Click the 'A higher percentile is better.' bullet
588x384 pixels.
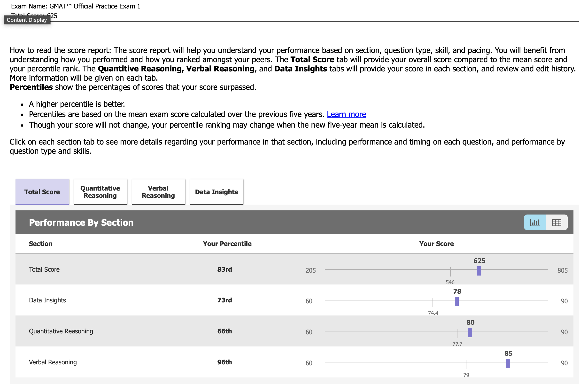[77, 104]
